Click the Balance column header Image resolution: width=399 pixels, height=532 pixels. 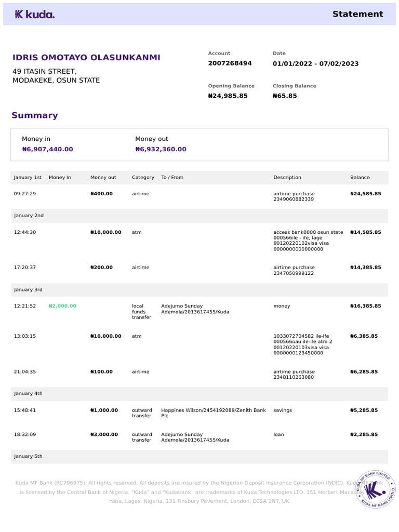[360, 178]
